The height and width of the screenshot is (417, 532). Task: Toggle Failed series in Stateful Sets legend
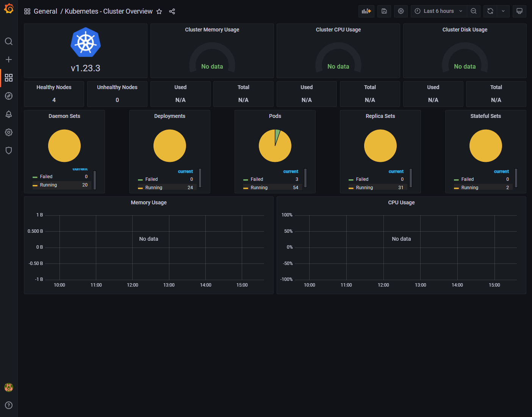(468, 179)
